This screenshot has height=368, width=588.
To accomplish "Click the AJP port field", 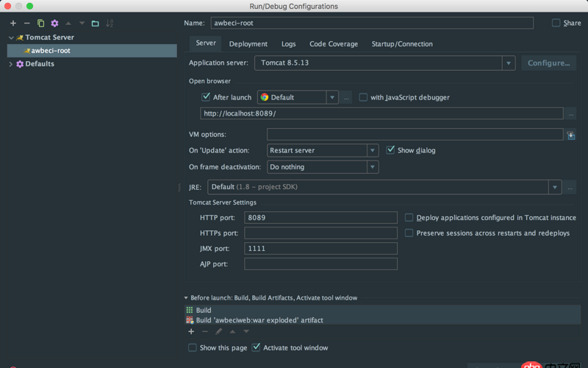I will pos(320,263).
